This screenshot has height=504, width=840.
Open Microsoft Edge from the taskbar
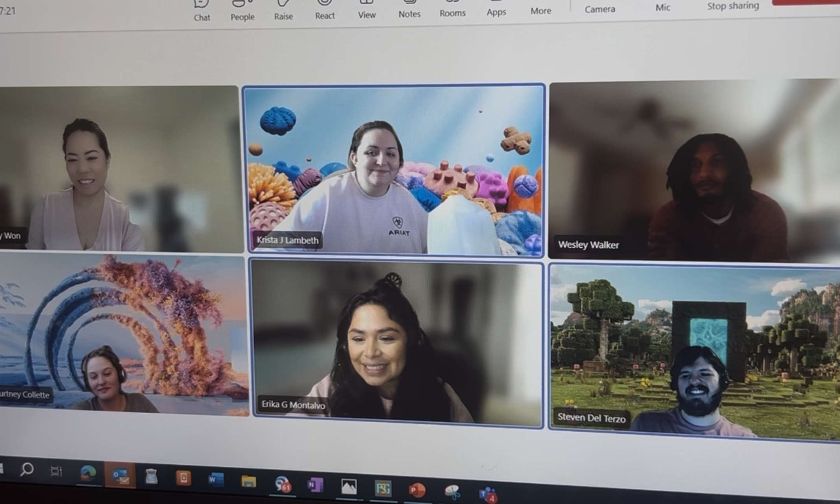coord(88,473)
